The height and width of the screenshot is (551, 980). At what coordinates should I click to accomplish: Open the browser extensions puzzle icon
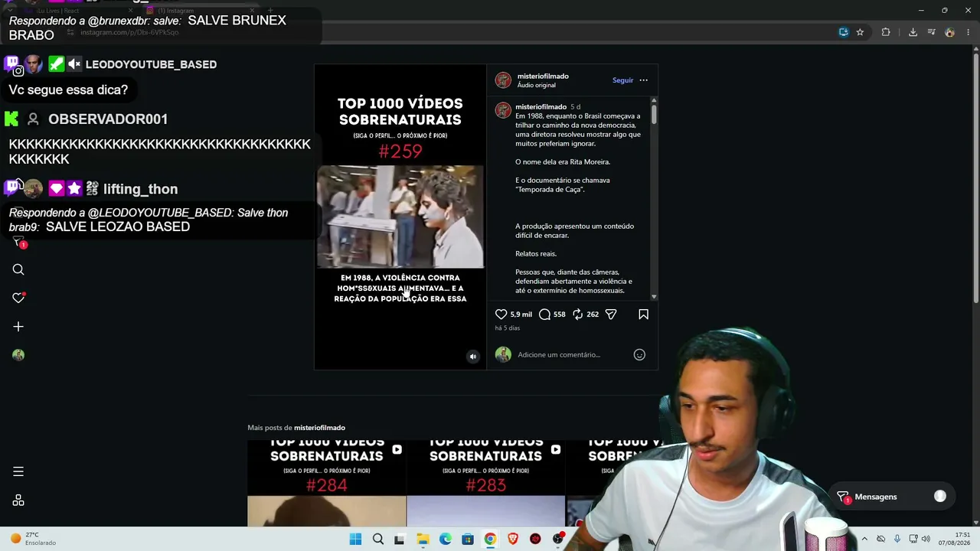[x=886, y=32]
